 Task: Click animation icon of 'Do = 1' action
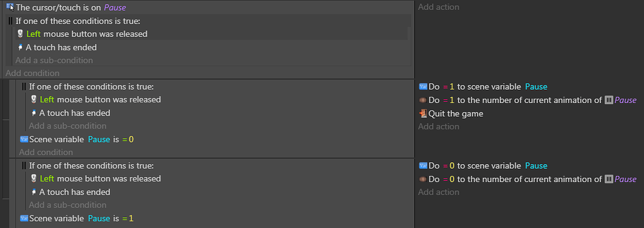pos(423,100)
